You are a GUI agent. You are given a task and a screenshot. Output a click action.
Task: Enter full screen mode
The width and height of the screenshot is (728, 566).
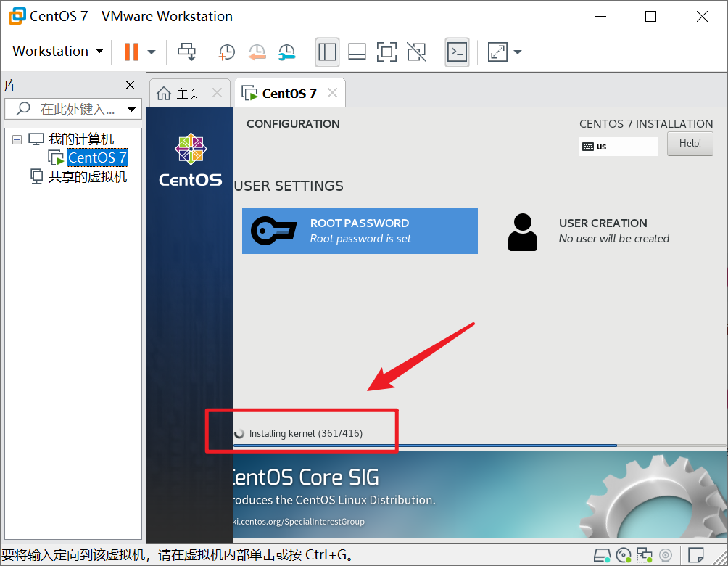click(x=386, y=52)
